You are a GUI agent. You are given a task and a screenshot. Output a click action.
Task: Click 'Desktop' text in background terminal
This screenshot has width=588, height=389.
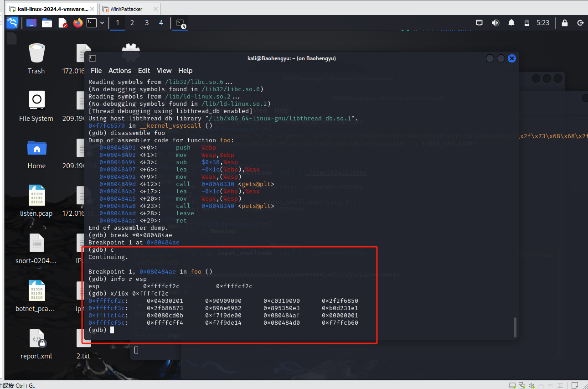[223, 231]
